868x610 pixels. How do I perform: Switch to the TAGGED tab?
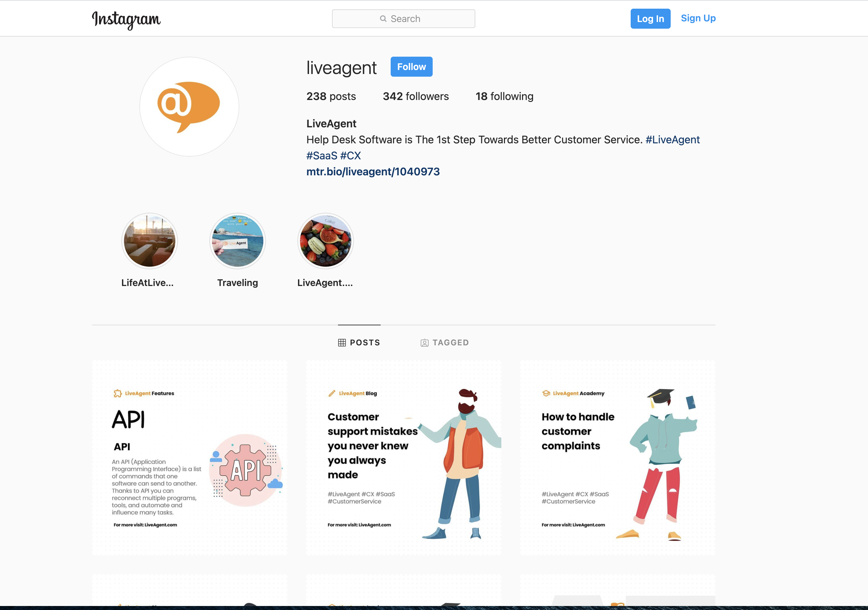point(445,342)
